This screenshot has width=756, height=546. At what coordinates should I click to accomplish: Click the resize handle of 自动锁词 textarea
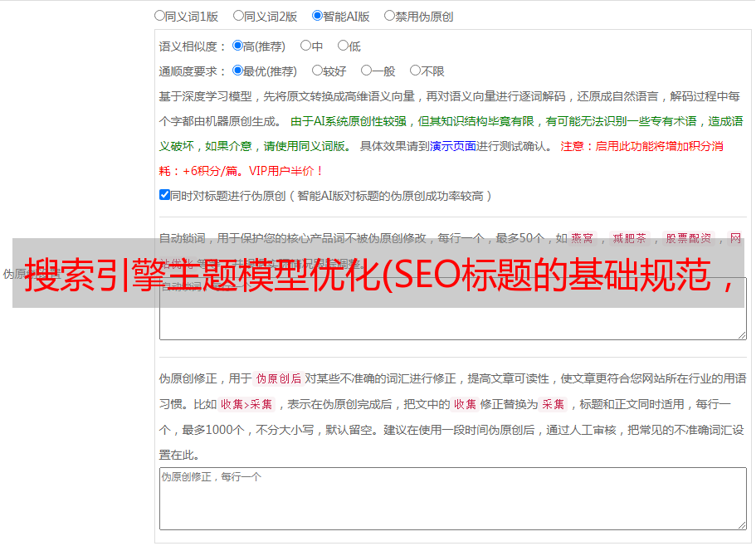(741, 334)
